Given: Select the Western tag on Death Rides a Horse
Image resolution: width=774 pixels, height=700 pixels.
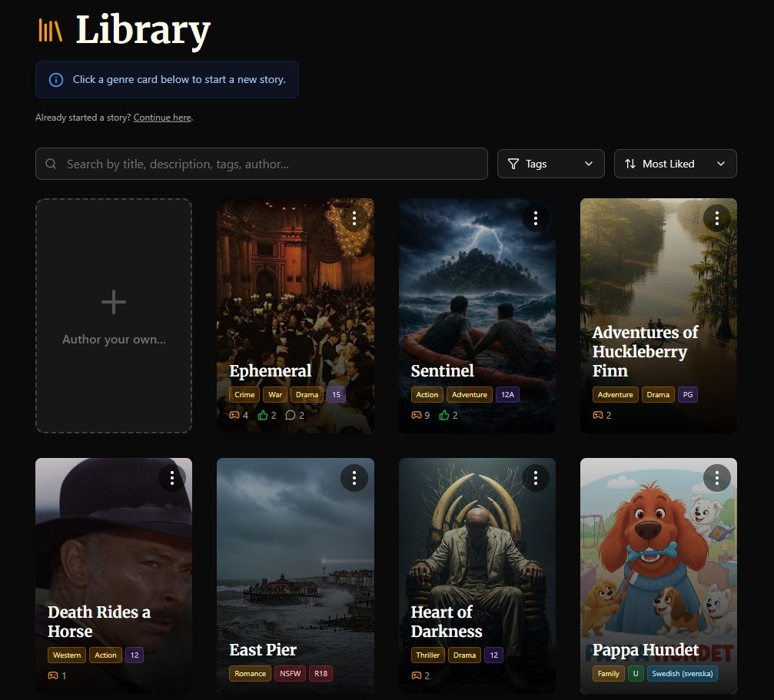Looking at the screenshot, I should pyautogui.click(x=67, y=655).
